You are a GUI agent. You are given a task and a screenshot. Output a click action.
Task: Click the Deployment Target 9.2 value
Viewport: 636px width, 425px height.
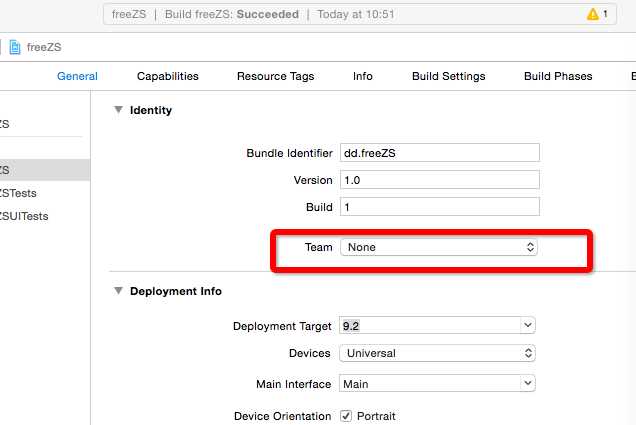[351, 326]
